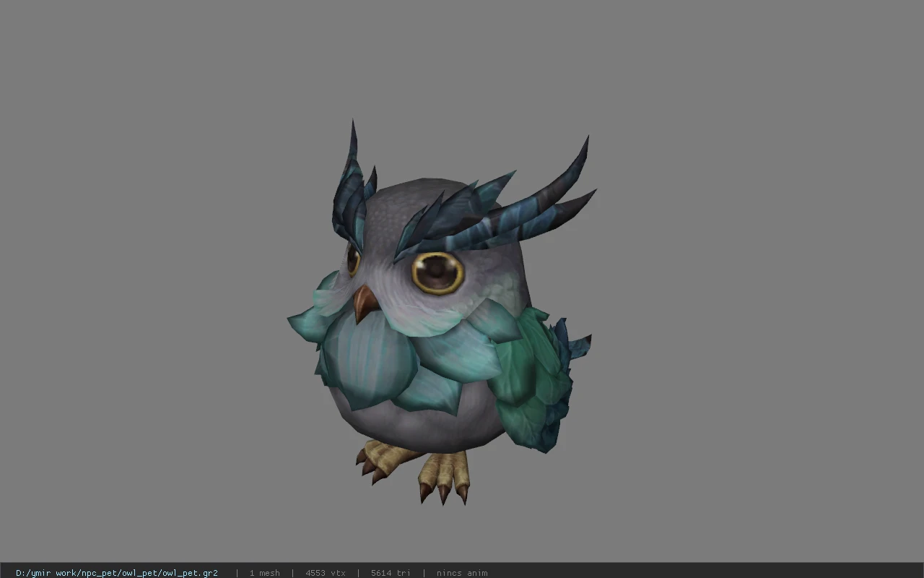Click the '1 mesh' status entry
The height and width of the screenshot is (578, 924).
(x=264, y=573)
